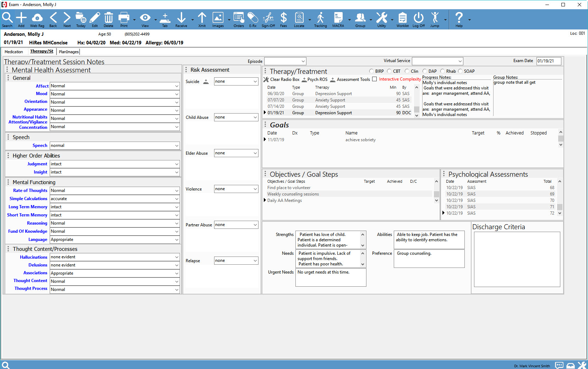Switch to the Medication tab

[x=14, y=51]
